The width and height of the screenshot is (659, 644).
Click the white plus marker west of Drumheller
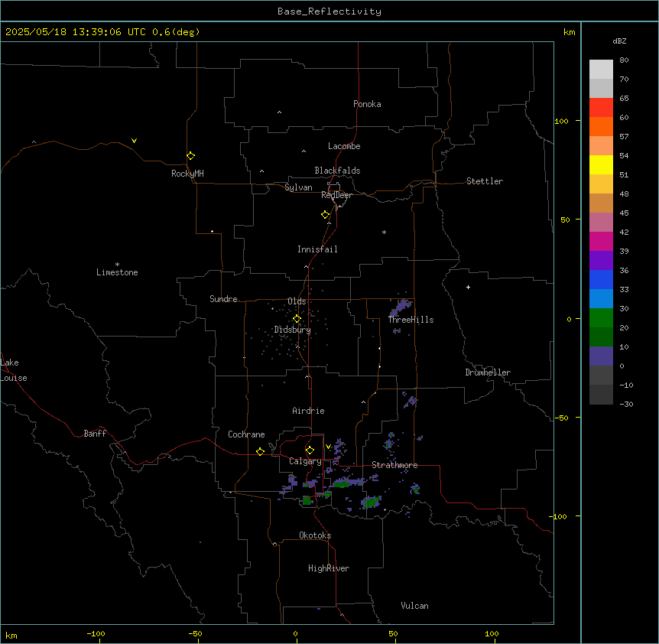pos(468,287)
